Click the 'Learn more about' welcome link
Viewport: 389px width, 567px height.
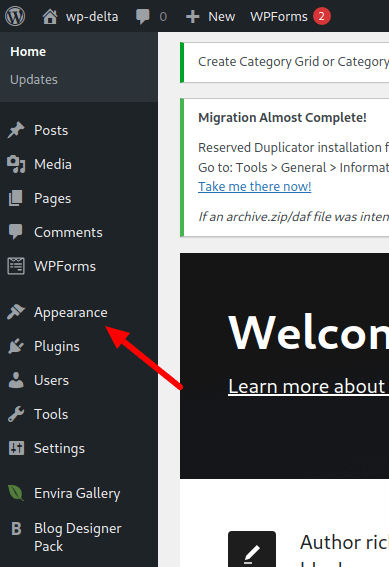coord(308,386)
